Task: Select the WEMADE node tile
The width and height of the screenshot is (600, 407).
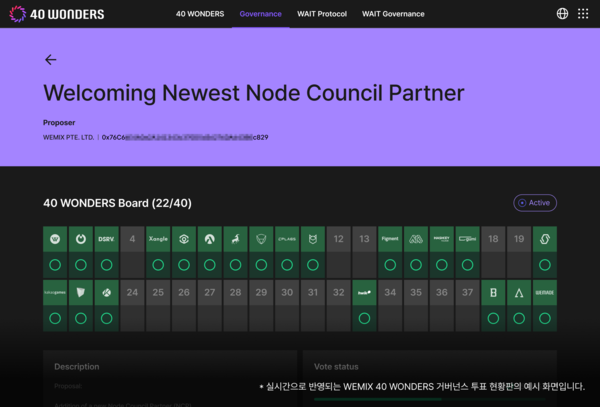Action: tap(544, 292)
